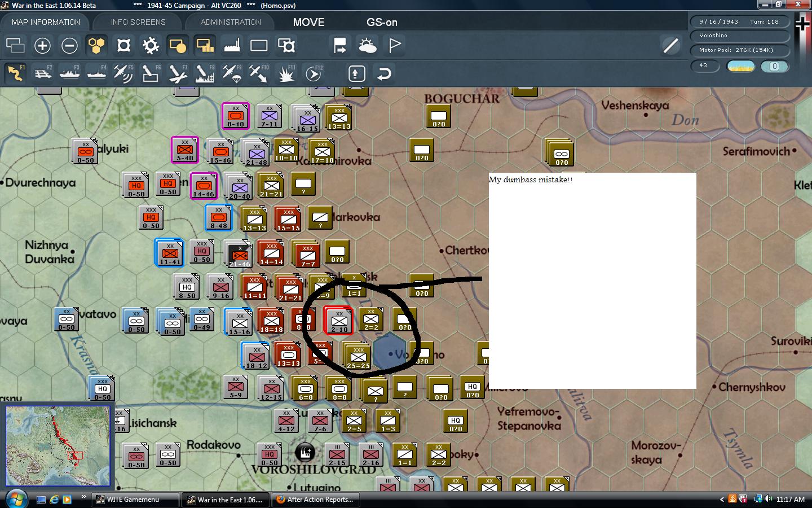Click the diagonal slash round button

(x=670, y=45)
